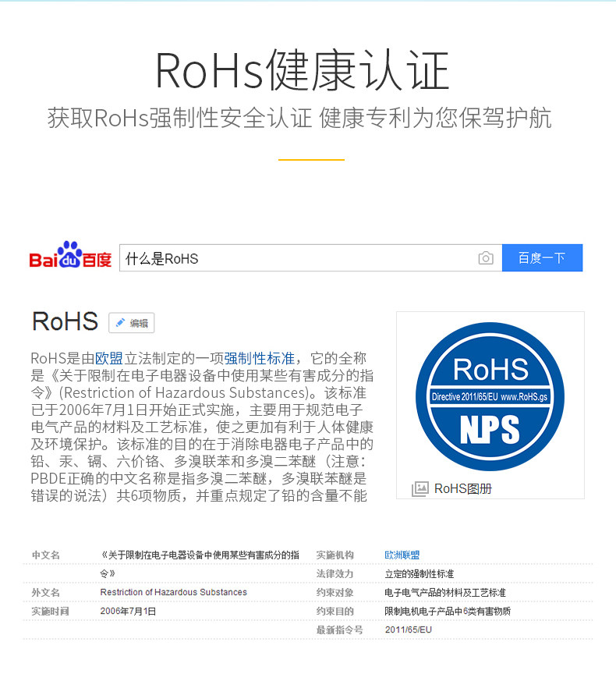Click the camera image-search icon
The image size is (616, 681).
tap(486, 258)
